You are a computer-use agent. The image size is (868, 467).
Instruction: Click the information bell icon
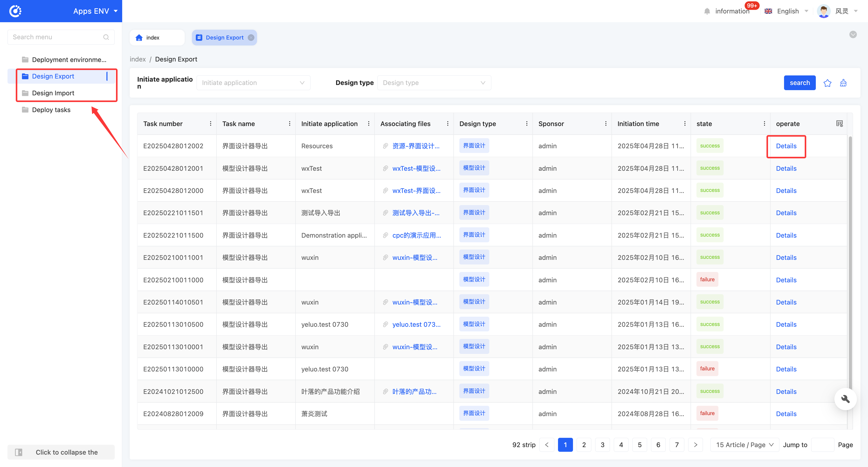[x=707, y=11]
